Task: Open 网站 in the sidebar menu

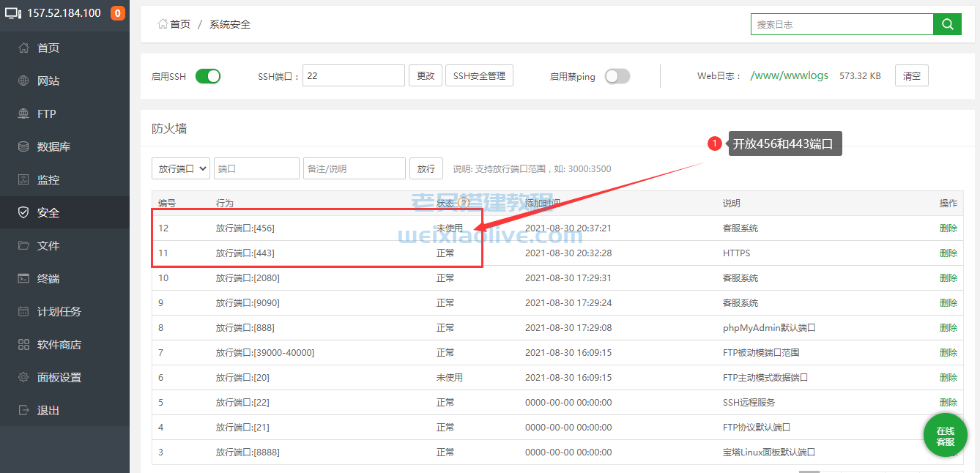Action: [x=48, y=81]
